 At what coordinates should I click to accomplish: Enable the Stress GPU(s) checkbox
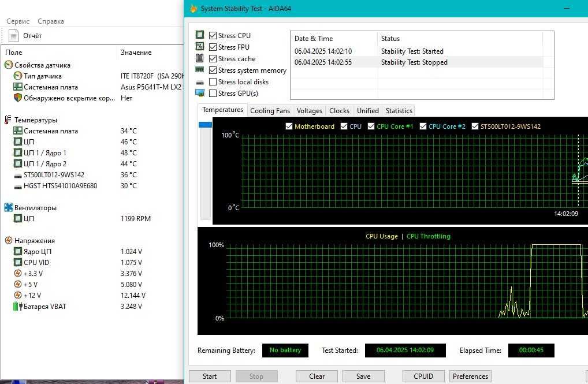[213, 94]
